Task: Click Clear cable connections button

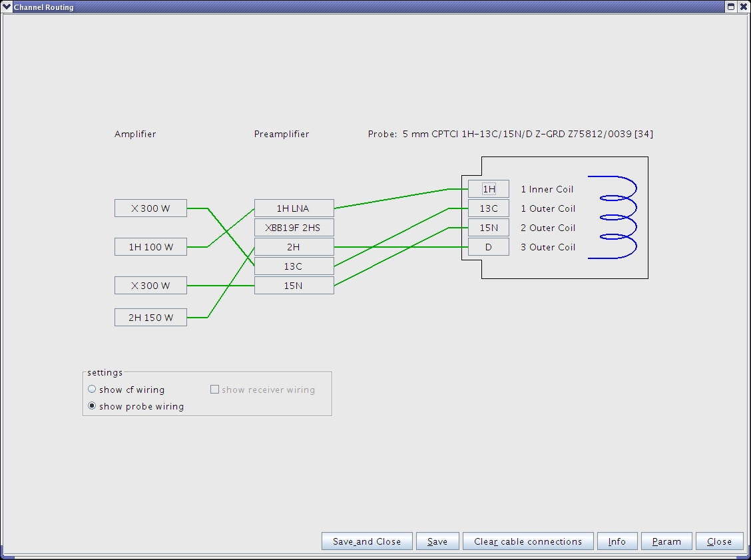Action: pyautogui.click(x=527, y=541)
